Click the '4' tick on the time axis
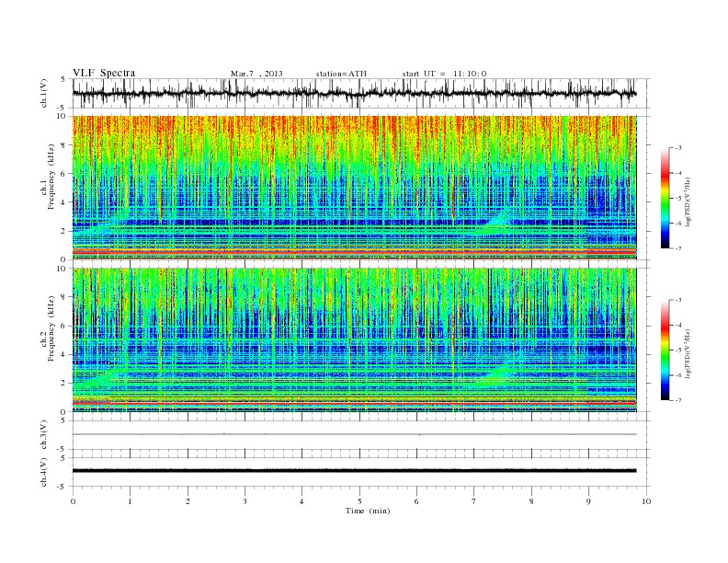 click(x=301, y=501)
